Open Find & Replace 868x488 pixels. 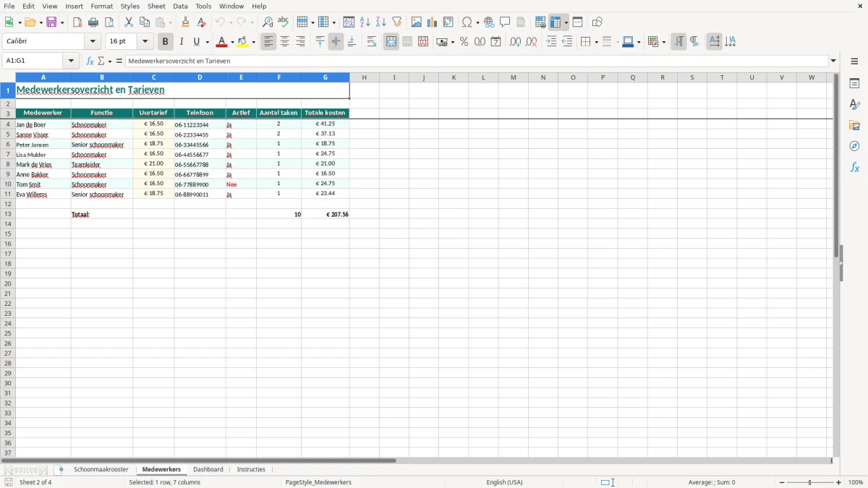pyautogui.click(x=268, y=22)
